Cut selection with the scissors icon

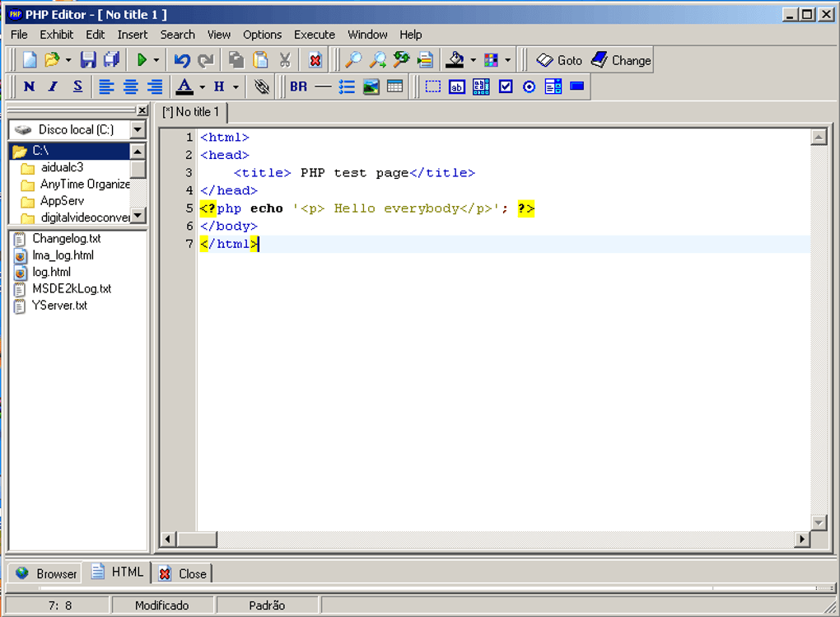pyautogui.click(x=285, y=59)
